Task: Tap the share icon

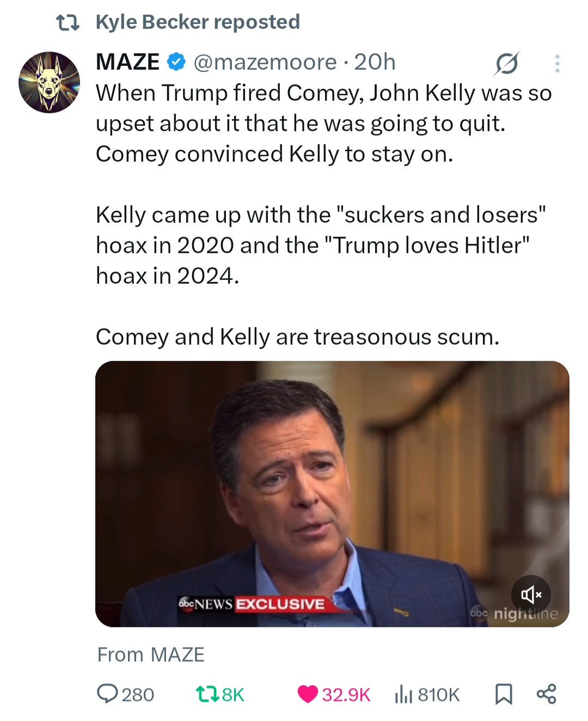Action: tap(546, 694)
